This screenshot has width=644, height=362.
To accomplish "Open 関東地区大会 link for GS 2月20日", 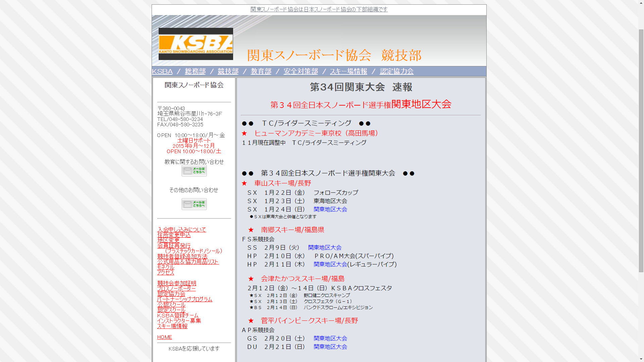I will [x=330, y=339].
